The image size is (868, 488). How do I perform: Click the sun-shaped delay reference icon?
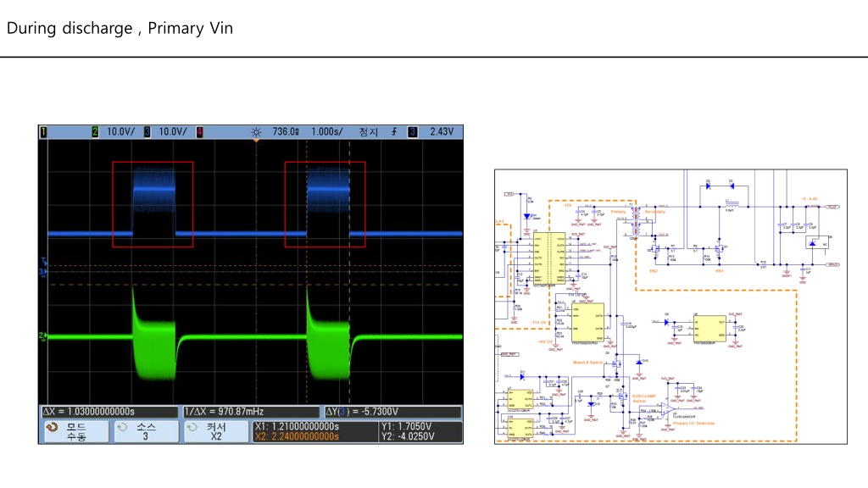coord(256,132)
